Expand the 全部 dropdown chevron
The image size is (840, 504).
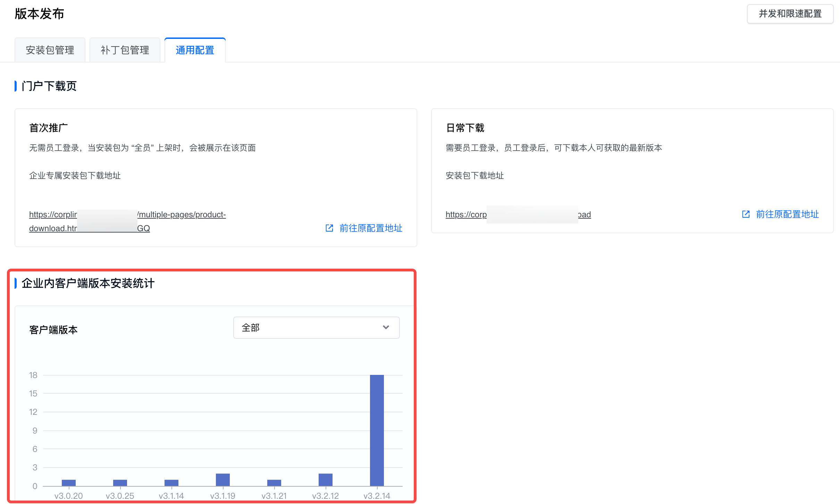pos(386,327)
